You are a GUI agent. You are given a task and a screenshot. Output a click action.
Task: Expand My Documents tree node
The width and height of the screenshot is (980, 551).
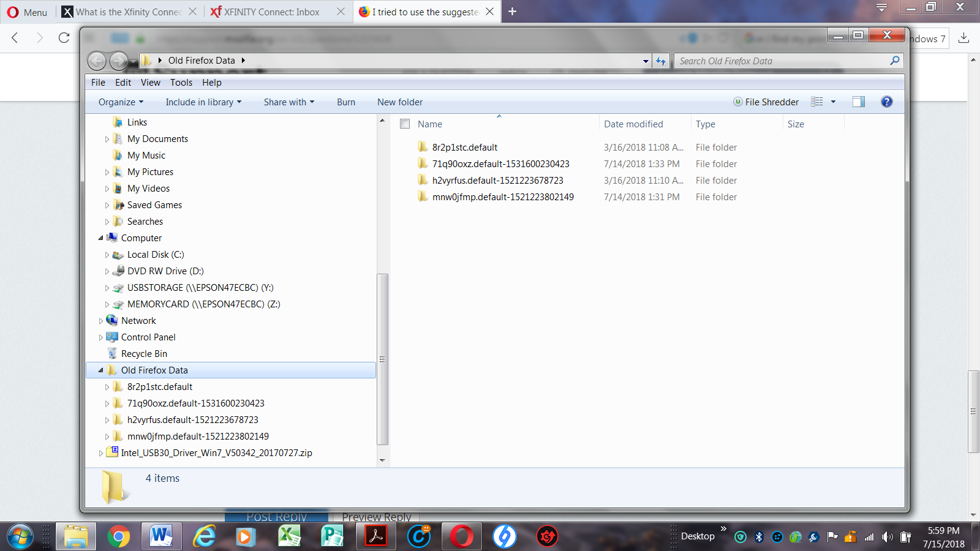click(x=107, y=139)
